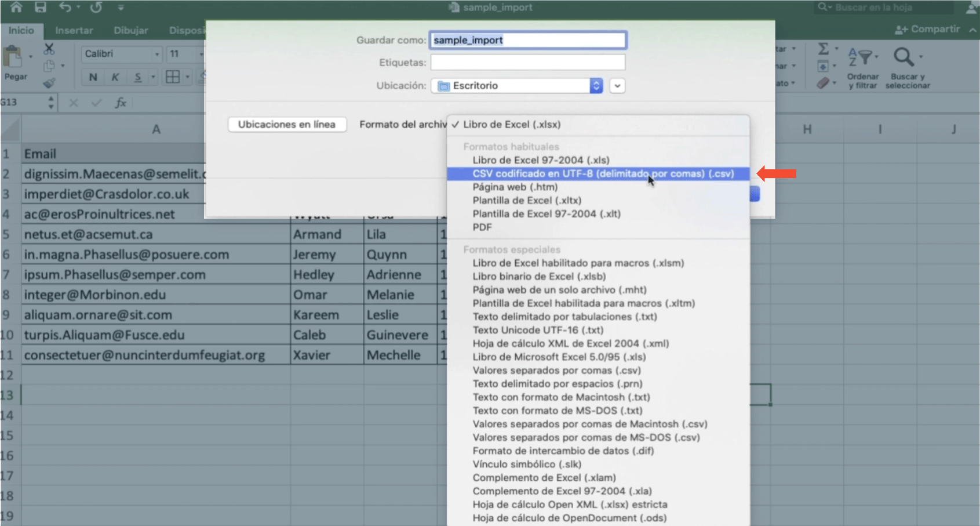980x526 pixels.
Task: Click the confirm checkmark in formula bar
Action: click(x=96, y=103)
